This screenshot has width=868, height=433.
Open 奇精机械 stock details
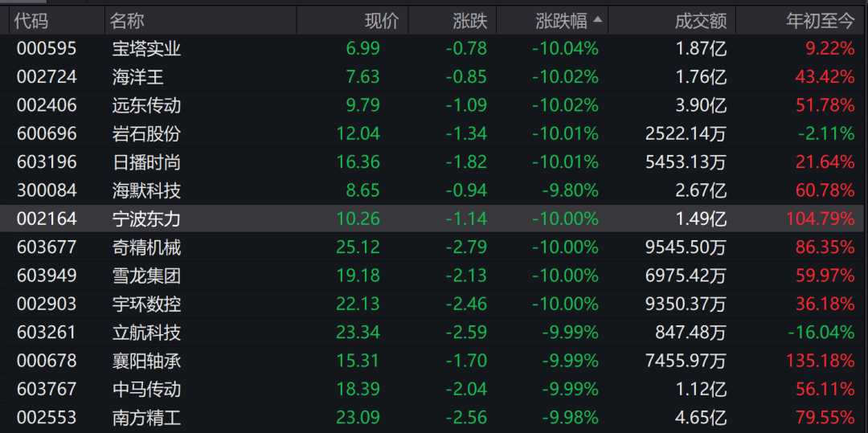point(146,247)
